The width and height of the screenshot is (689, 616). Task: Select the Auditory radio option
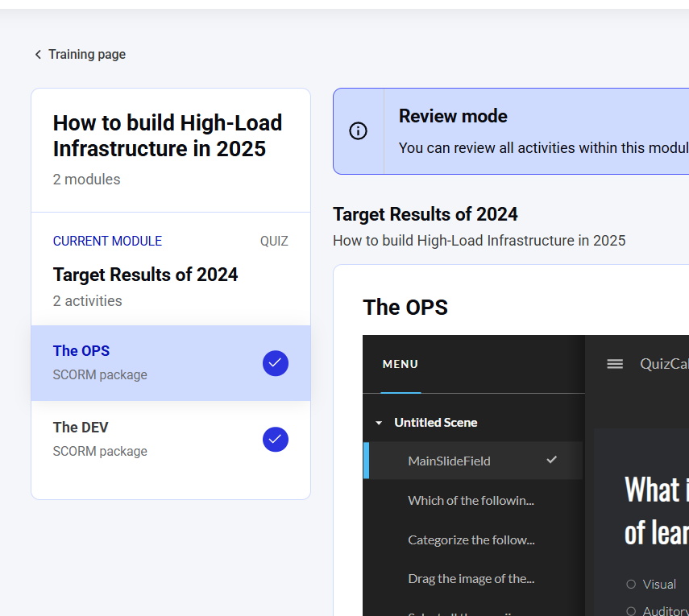pos(631,610)
